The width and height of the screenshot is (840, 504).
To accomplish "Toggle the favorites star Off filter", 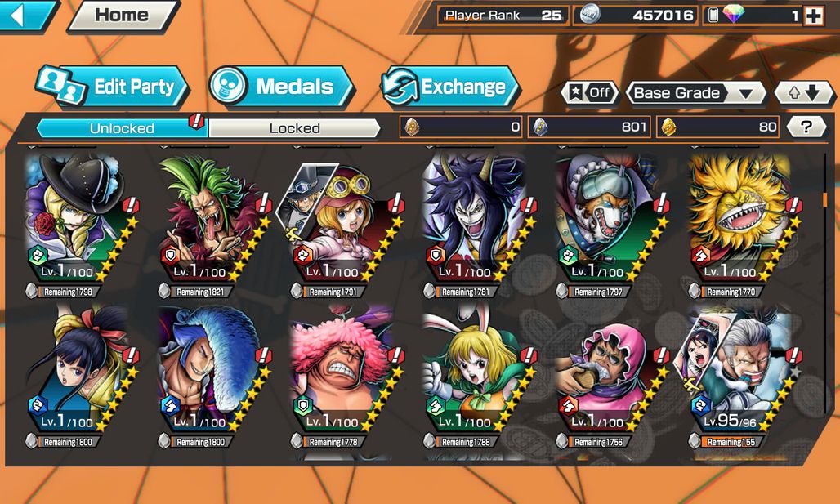I will pyautogui.click(x=590, y=93).
